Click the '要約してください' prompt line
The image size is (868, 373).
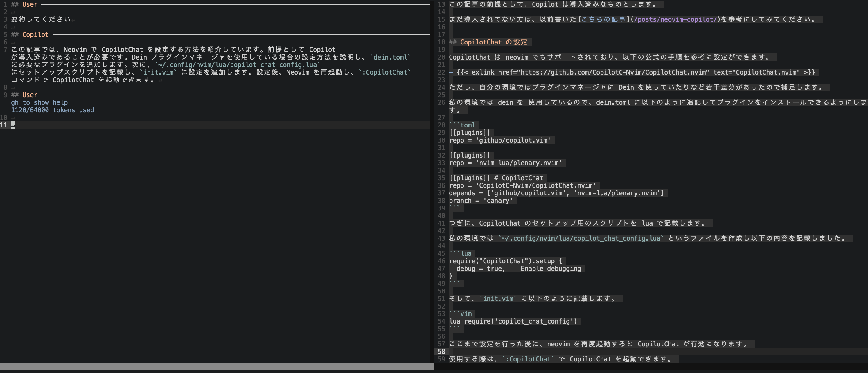point(41,19)
